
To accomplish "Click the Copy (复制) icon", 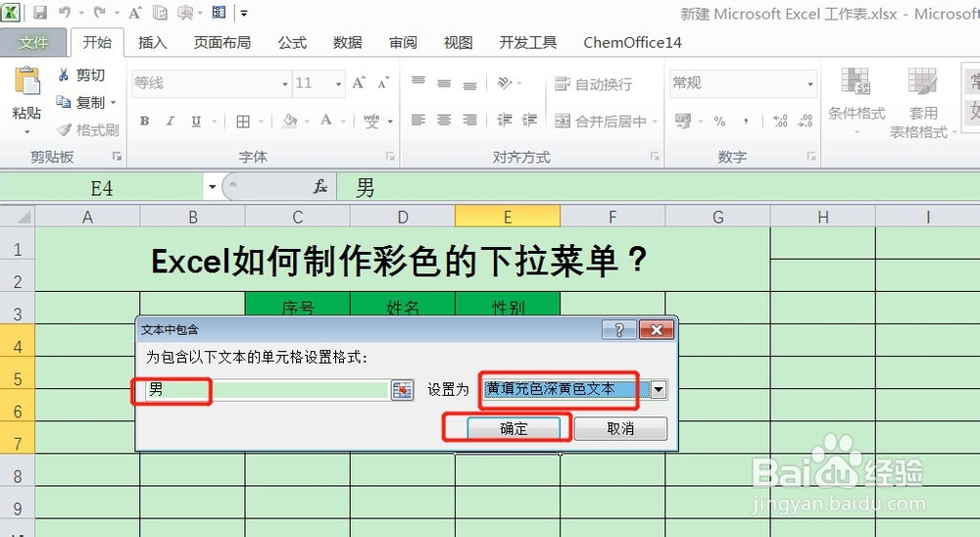I will pos(63,101).
